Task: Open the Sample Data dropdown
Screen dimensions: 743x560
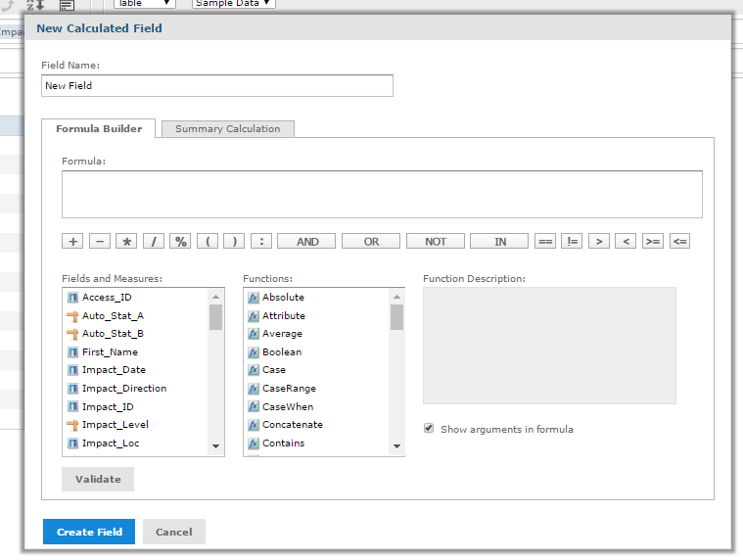Action: tap(234, 3)
